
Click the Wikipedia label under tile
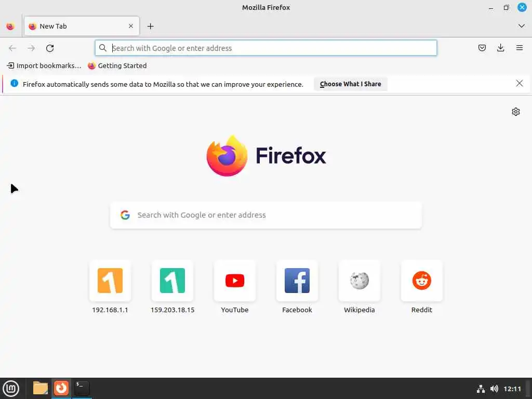(360, 310)
